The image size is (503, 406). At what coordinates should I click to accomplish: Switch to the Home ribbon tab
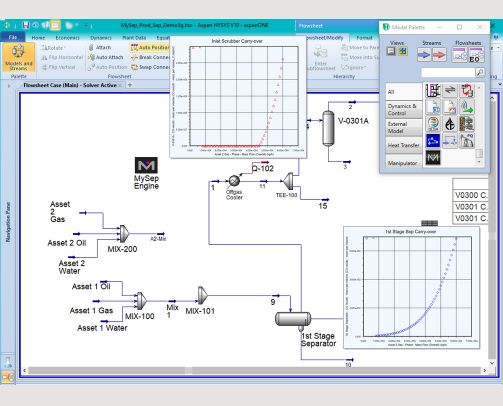38,38
